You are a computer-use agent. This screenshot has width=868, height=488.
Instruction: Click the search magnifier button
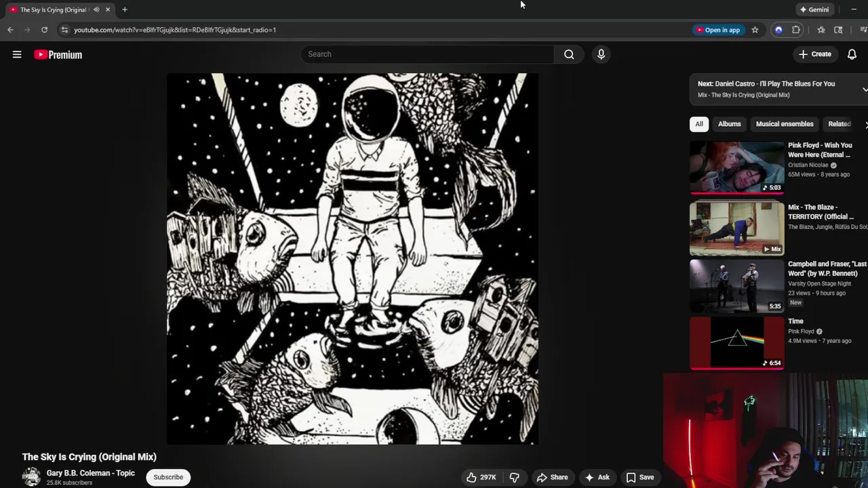pyautogui.click(x=569, y=54)
